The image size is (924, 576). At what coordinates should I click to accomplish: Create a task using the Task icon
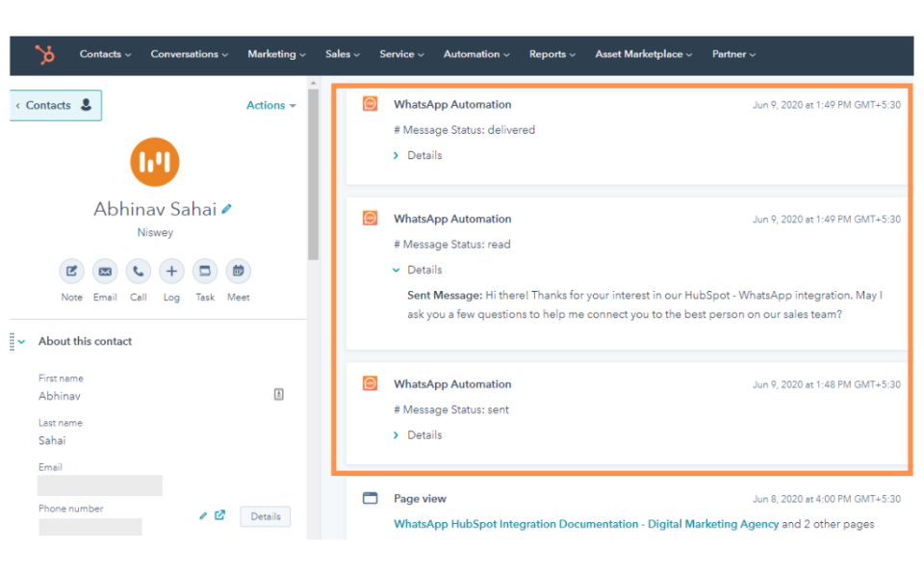204,271
